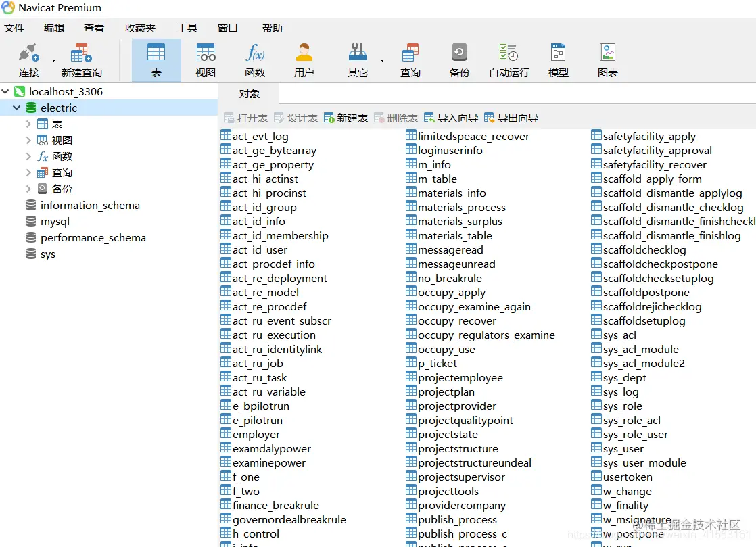This screenshot has width=756, height=547.
Task: Click the sys_user table icon
Action: [596, 448]
